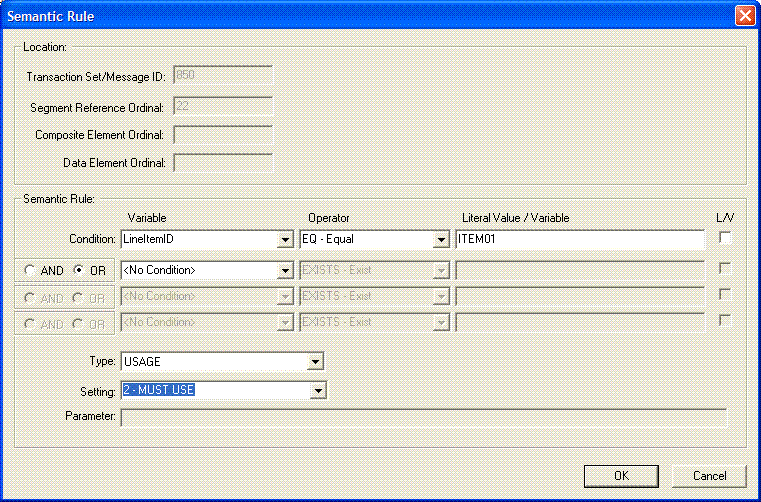Click the Composite Element Ordinal field
This screenshot has width=761, height=502.
click(223, 134)
